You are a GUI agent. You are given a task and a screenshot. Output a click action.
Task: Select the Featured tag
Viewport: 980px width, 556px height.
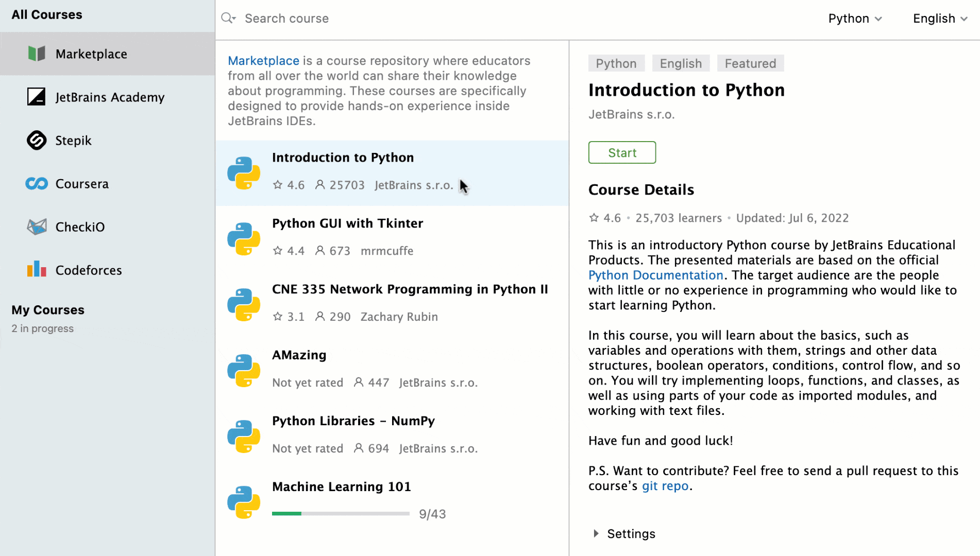(x=750, y=63)
